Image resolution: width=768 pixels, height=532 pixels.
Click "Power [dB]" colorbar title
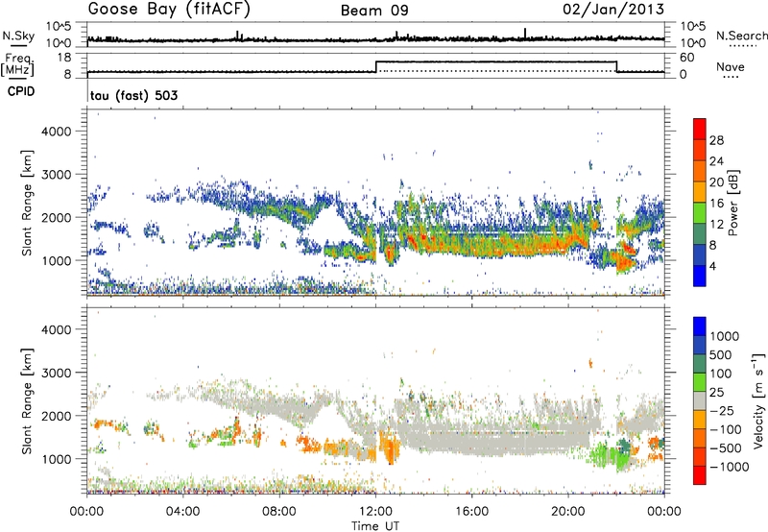(732, 203)
